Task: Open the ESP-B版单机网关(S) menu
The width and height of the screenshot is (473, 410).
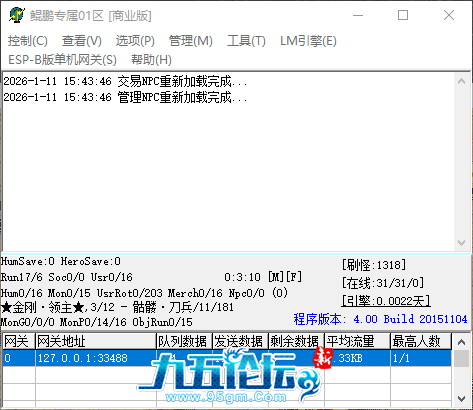Action: (x=62, y=60)
